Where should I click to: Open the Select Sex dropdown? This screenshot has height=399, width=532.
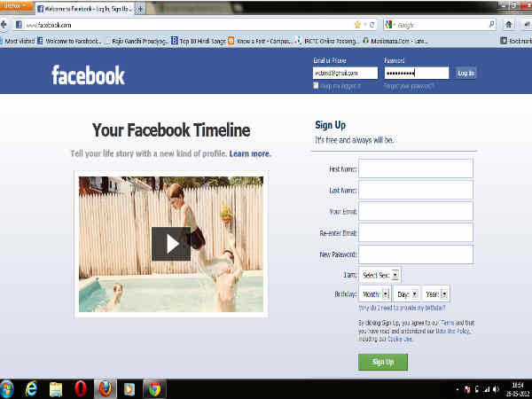pos(380,275)
